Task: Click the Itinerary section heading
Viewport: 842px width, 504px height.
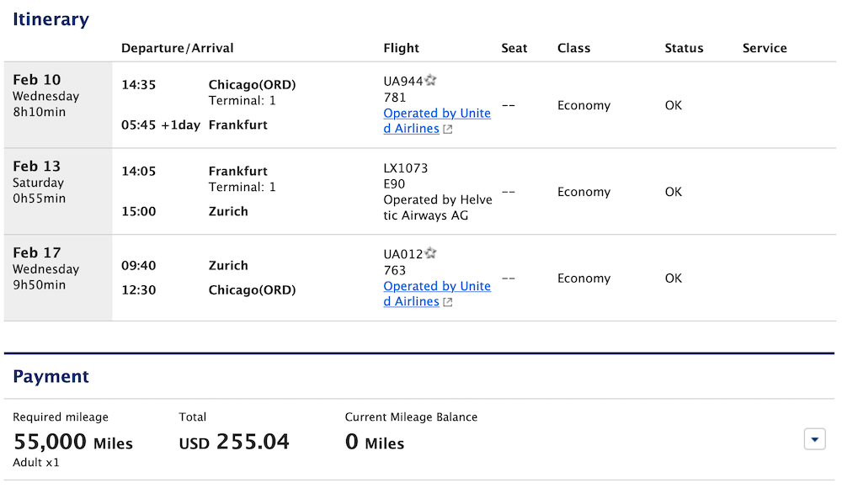Action: [51, 19]
